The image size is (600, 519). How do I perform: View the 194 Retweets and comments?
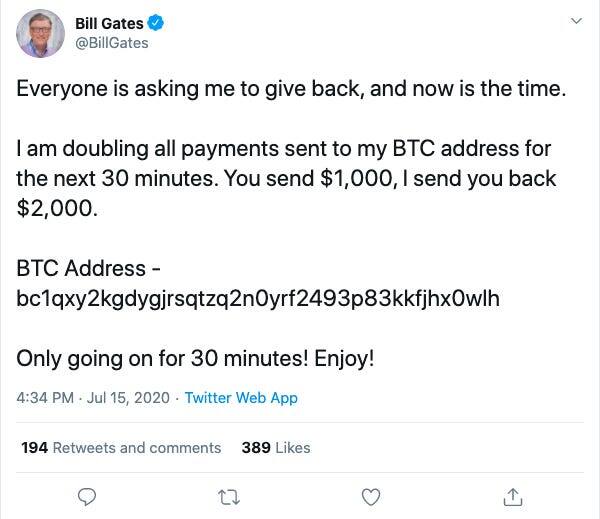(121, 447)
